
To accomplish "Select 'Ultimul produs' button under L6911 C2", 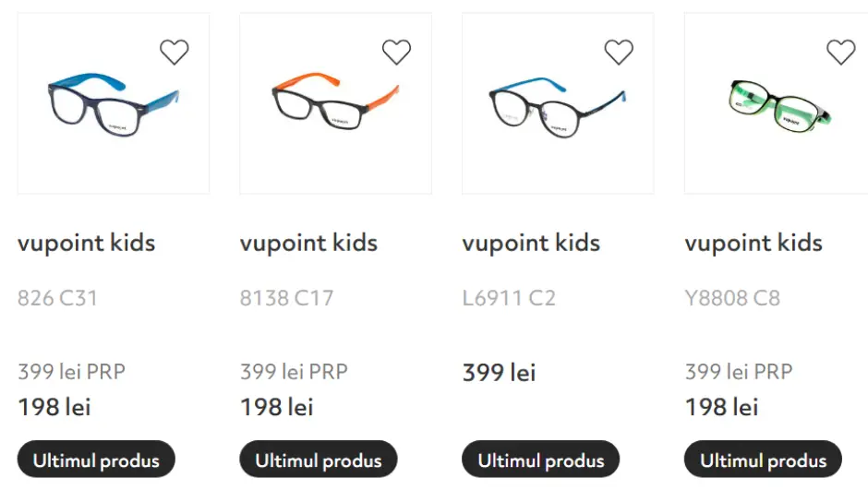I will click(x=541, y=460).
